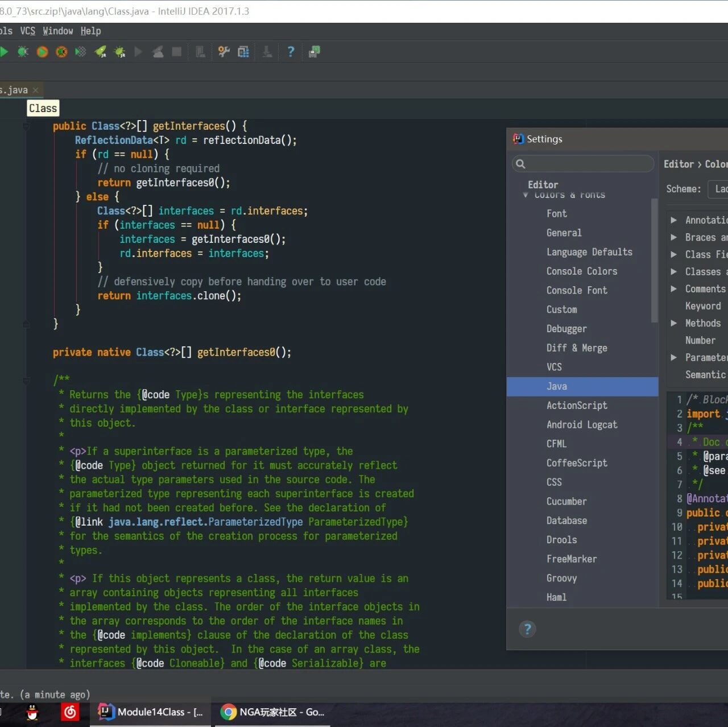Open Help with the blue question mark
The width and height of the screenshot is (728, 727).
(291, 52)
